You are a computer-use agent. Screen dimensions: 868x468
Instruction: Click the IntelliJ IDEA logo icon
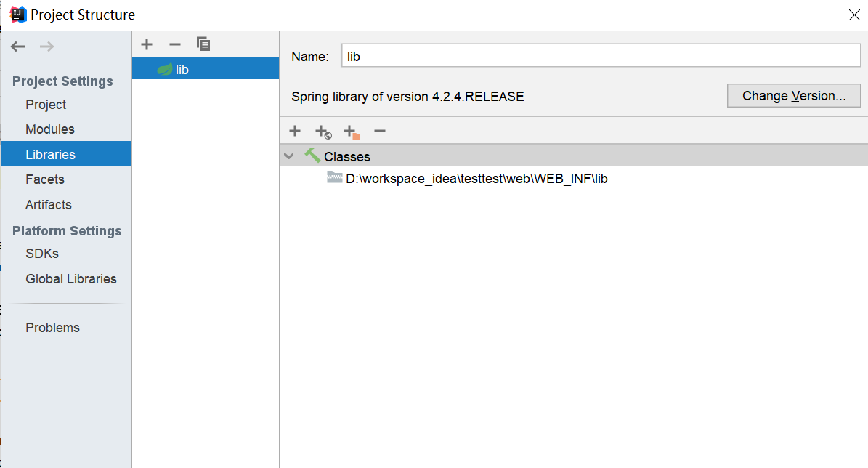point(18,15)
